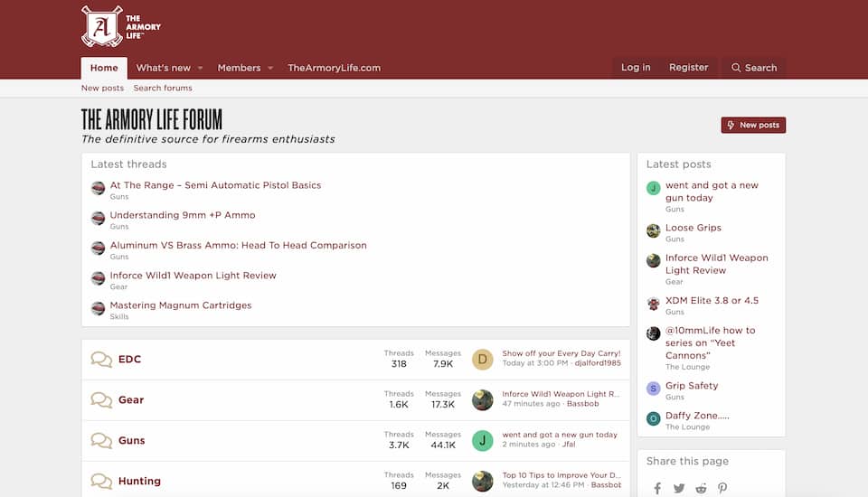Open @10mmLife Yeet Cannons post

[x=711, y=342]
